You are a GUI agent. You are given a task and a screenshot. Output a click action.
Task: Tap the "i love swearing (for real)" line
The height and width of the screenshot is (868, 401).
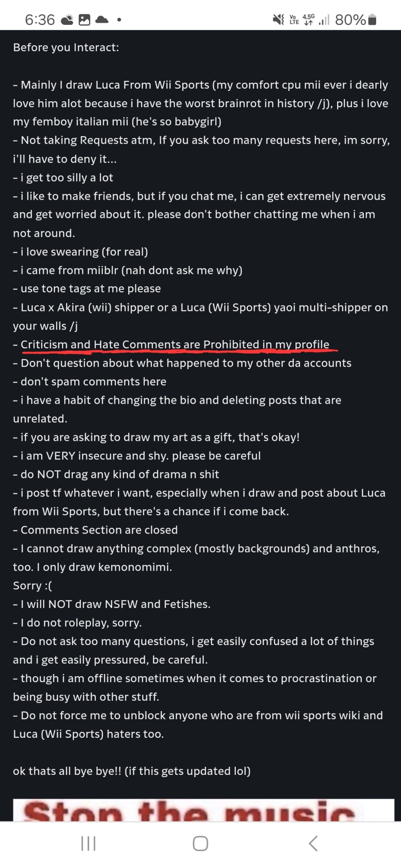click(x=84, y=252)
